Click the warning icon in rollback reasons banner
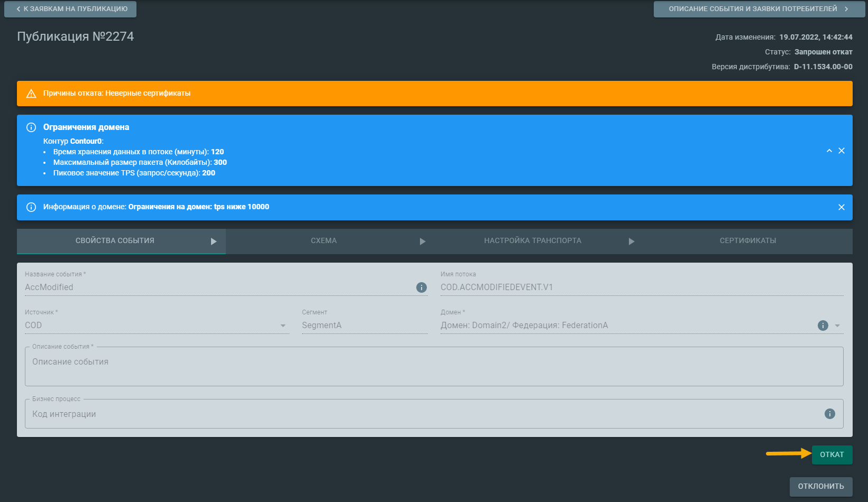 [x=31, y=94]
